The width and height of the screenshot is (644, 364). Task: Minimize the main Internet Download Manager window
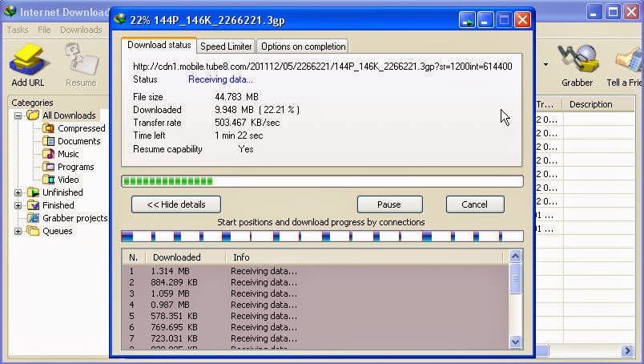pyautogui.click(x=594, y=11)
